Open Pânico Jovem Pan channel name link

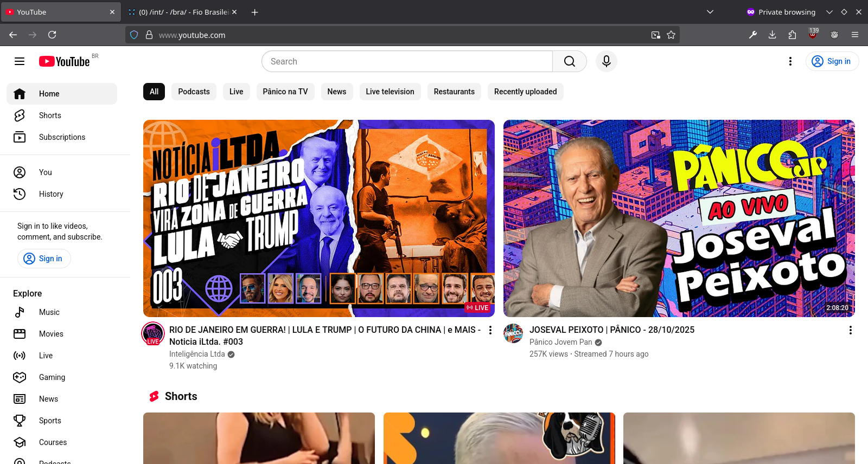point(561,342)
